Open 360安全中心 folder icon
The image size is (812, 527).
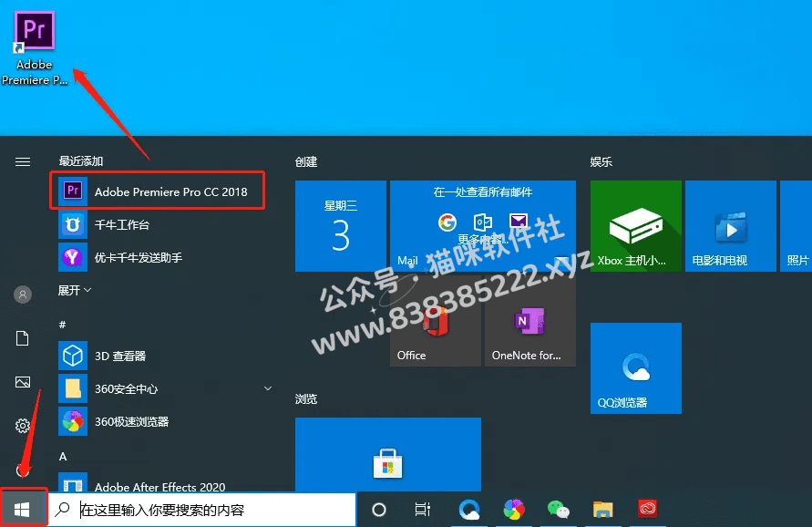[73, 388]
